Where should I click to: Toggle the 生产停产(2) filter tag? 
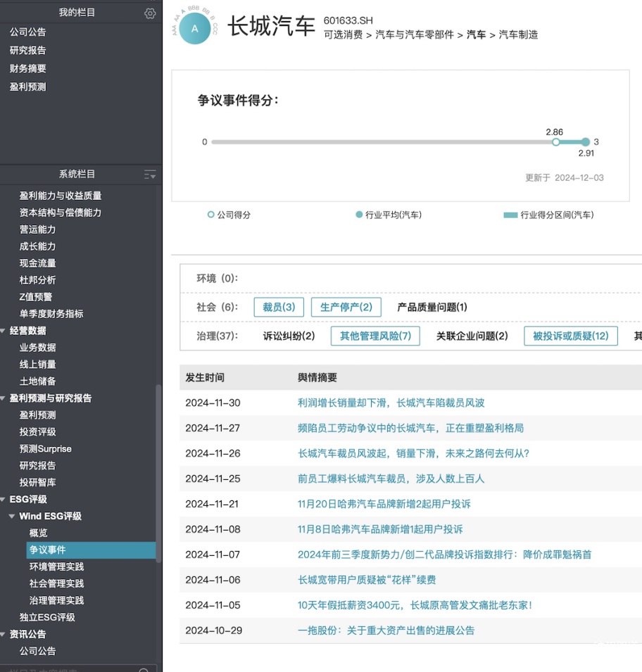click(346, 307)
